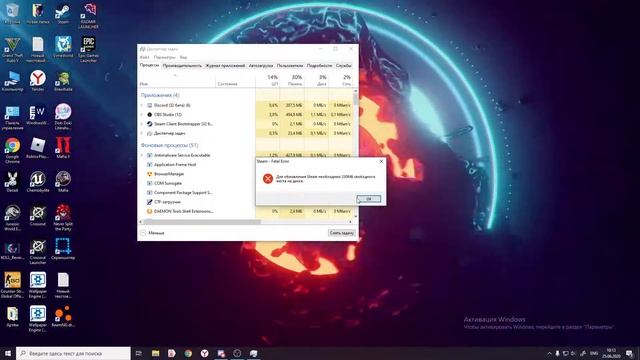Screen dimensions: 640x360
Task: Switch to the Производительность tab
Action: [182, 66]
